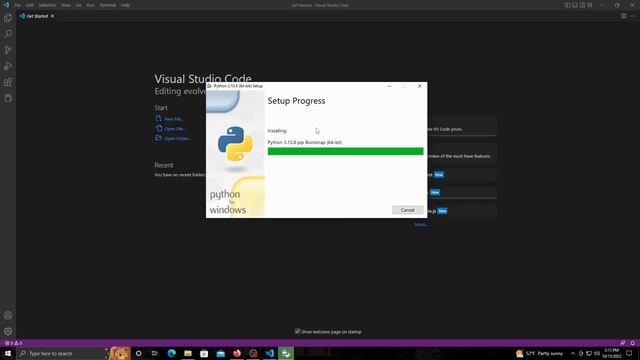The image size is (640, 360).
Task: Open the Run menu in VS Code
Action: click(91, 5)
